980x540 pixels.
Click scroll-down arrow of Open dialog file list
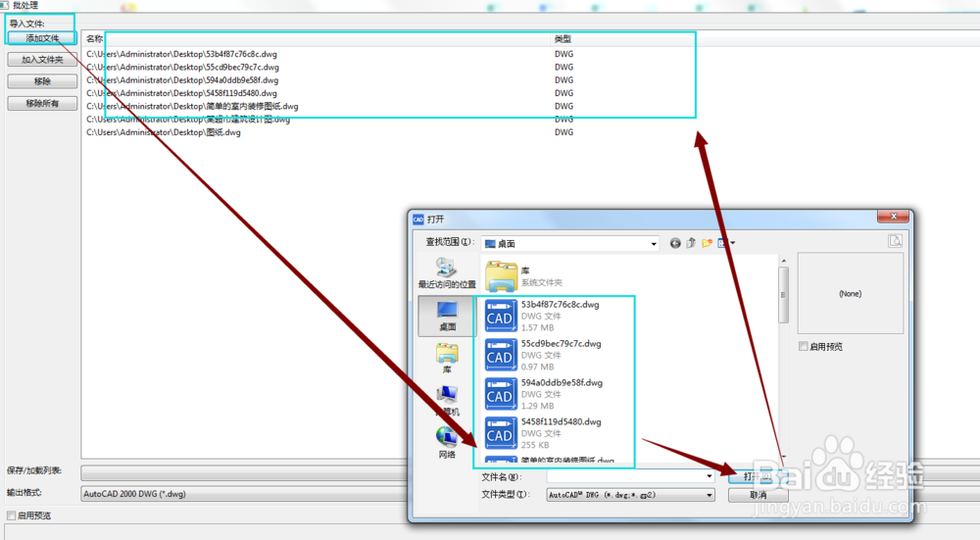784,458
